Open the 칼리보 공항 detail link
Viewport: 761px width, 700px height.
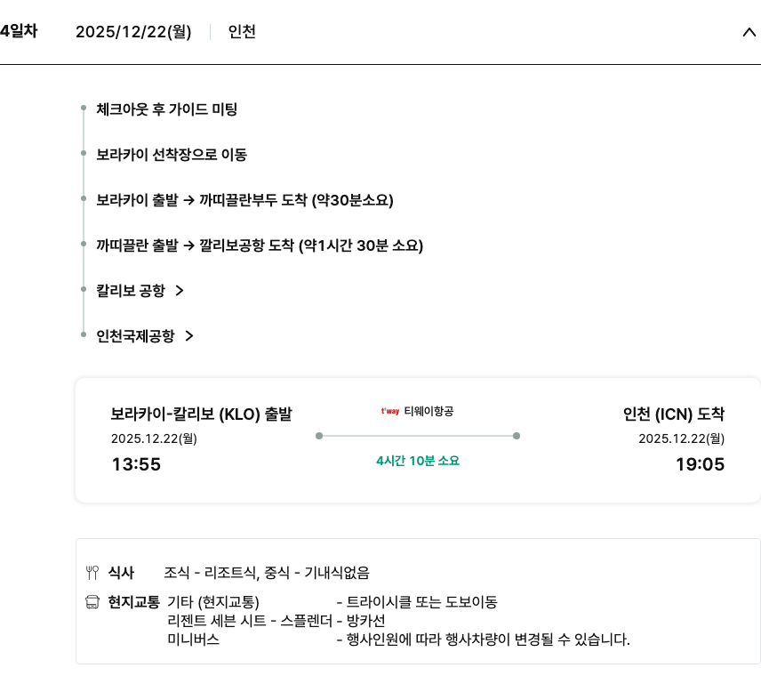[x=131, y=290]
